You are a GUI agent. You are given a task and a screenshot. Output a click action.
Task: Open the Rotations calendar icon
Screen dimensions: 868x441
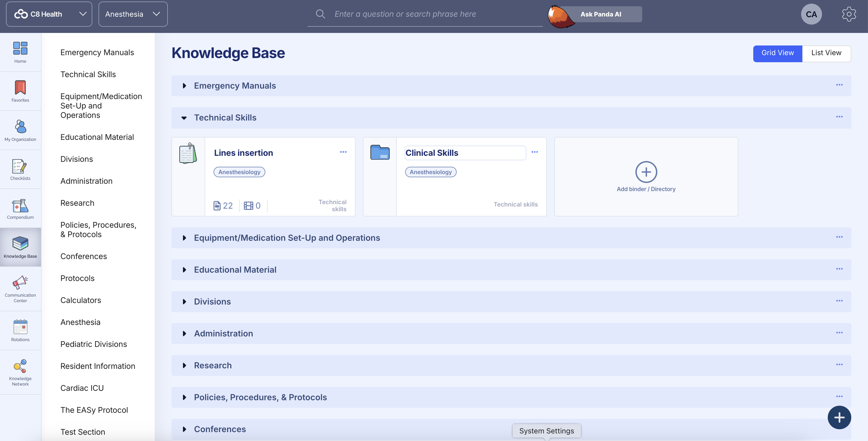coord(20,327)
